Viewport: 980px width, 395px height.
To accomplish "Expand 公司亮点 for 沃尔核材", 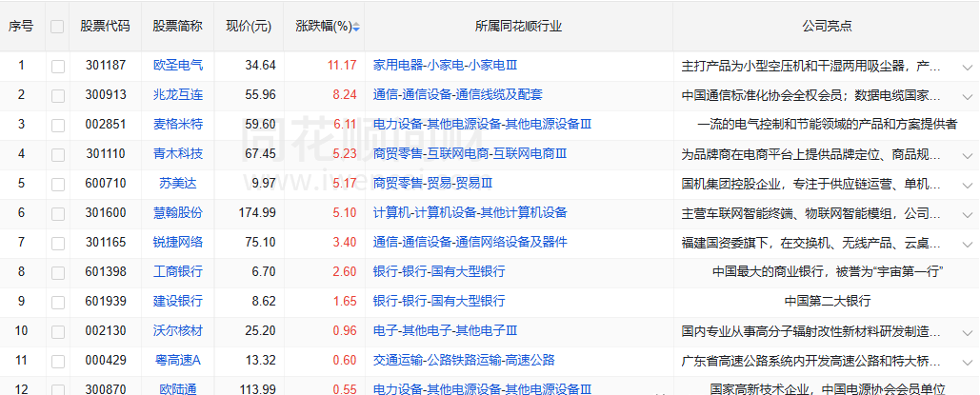I will 969,332.
